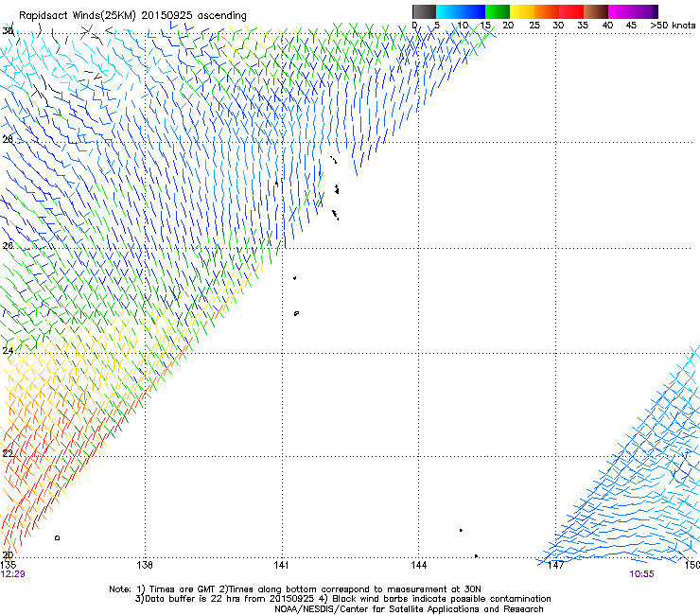700x615 pixels.
Task: Click the yellow 20-25 knots legend swatch
Action: coord(522,11)
